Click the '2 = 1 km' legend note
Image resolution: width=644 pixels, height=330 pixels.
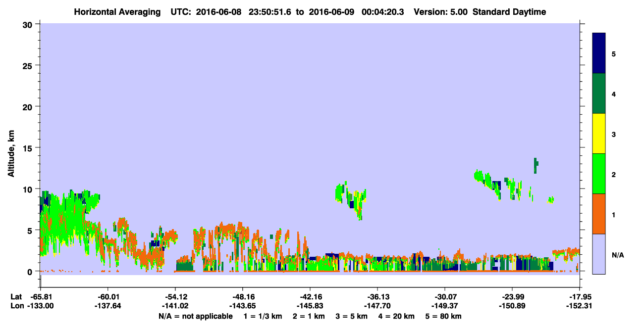(310, 316)
